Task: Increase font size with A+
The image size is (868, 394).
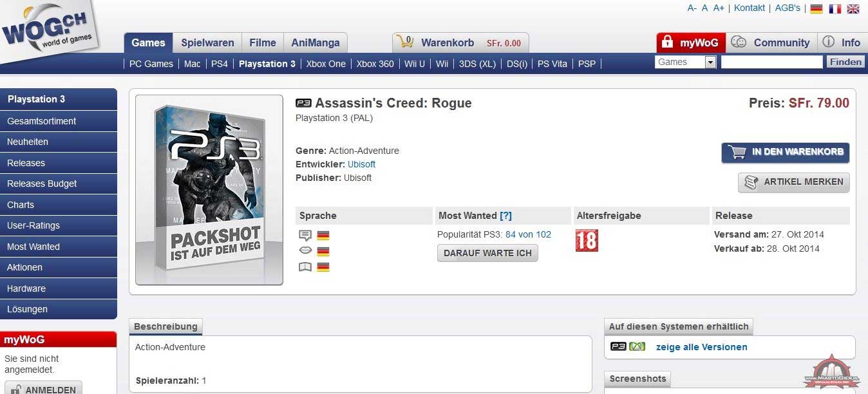Action: click(719, 8)
